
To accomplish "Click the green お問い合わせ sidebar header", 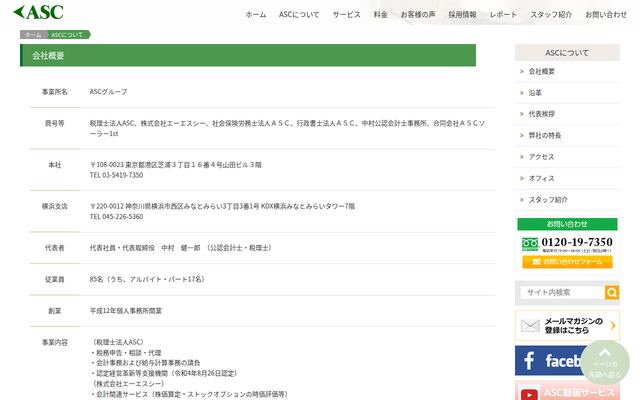I will point(567,224).
